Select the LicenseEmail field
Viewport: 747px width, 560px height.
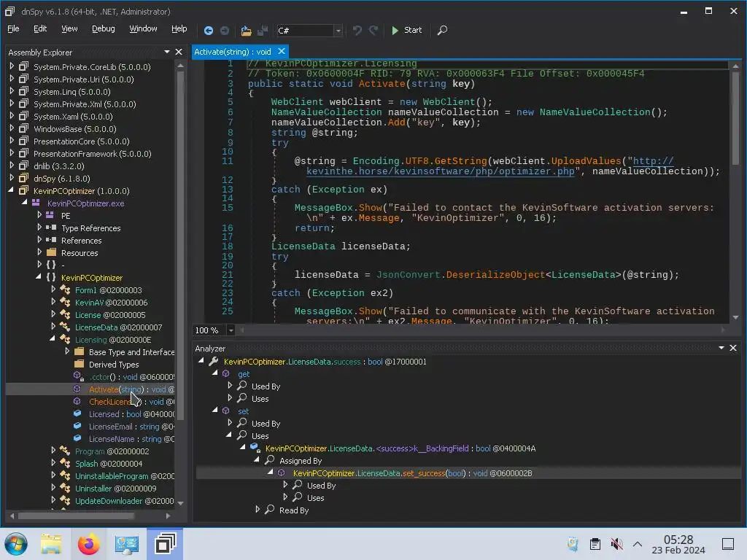point(131,427)
